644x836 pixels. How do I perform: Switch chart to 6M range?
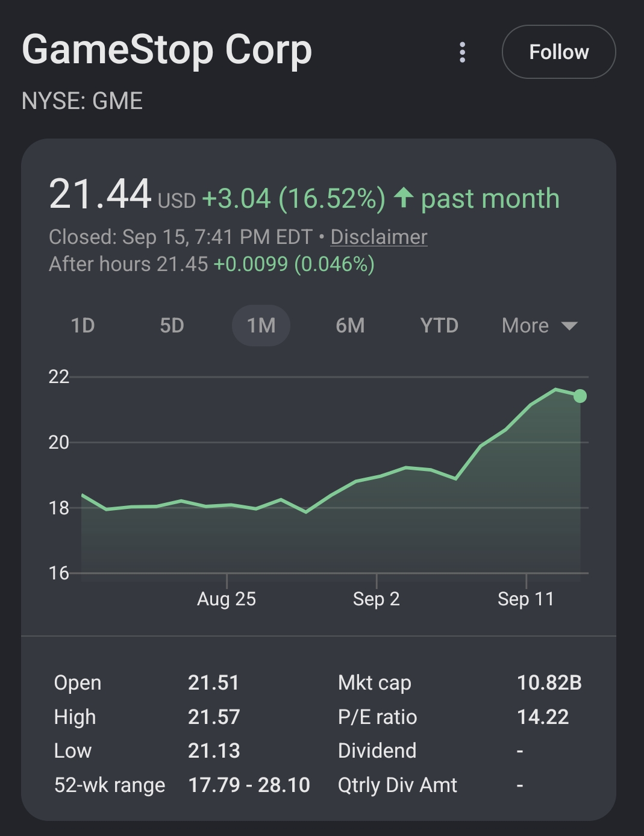click(350, 325)
